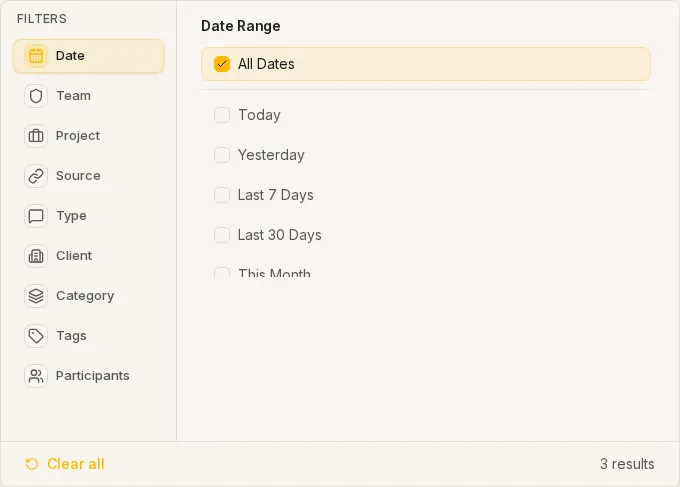The width and height of the screenshot is (680, 487).
Task: Uncheck the All Dates checkbox
Action: click(222, 64)
